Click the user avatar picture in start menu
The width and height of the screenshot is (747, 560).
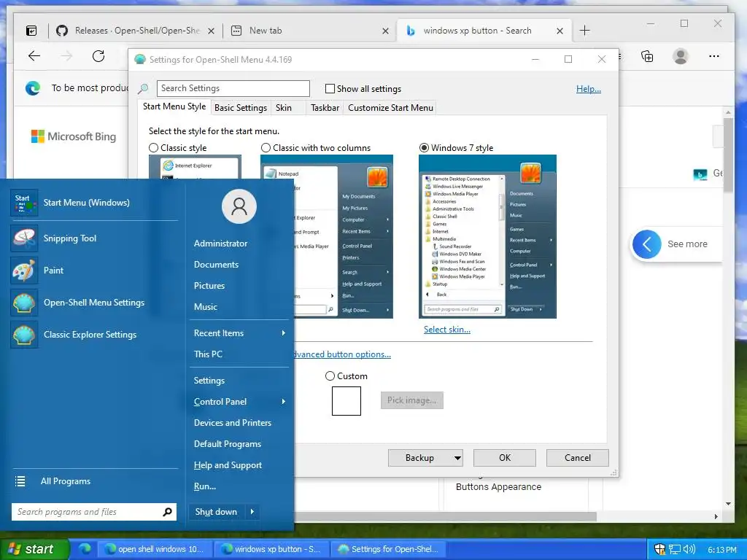tap(239, 206)
